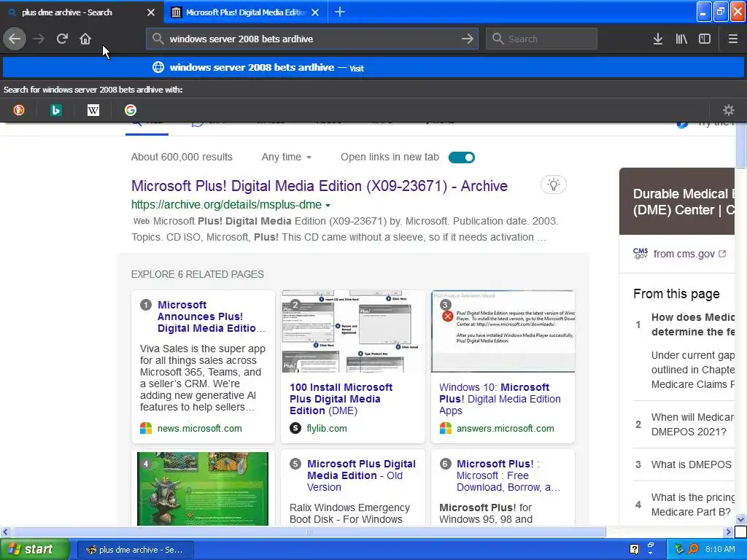Open the from cms.gov source link

tap(684, 254)
